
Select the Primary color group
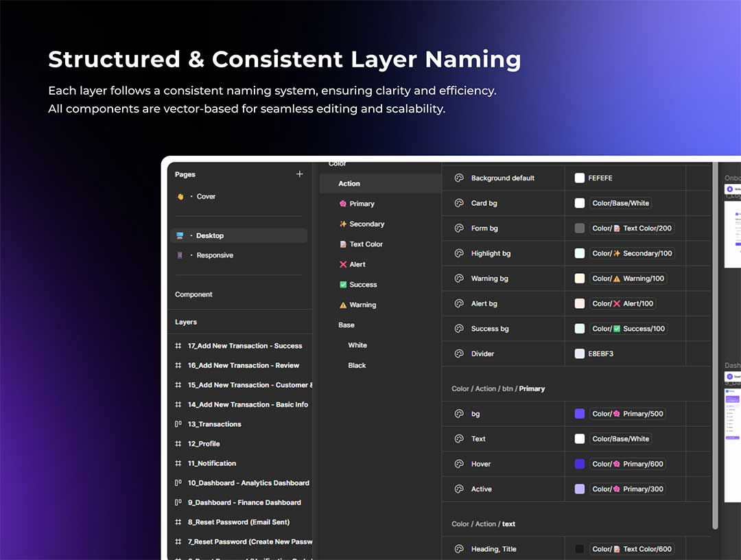(362, 204)
